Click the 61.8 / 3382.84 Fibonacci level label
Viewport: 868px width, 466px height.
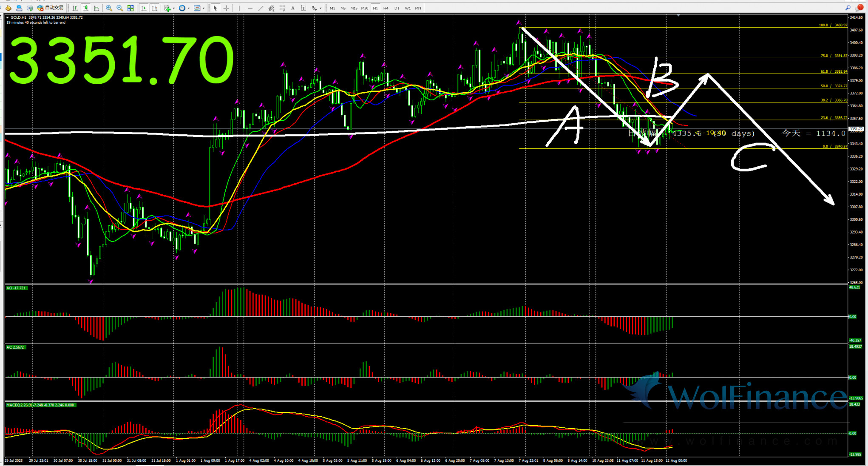(834, 71)
